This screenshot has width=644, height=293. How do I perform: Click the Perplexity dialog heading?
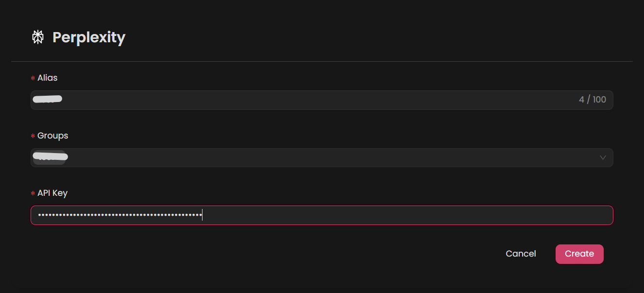tap(89, 37)
